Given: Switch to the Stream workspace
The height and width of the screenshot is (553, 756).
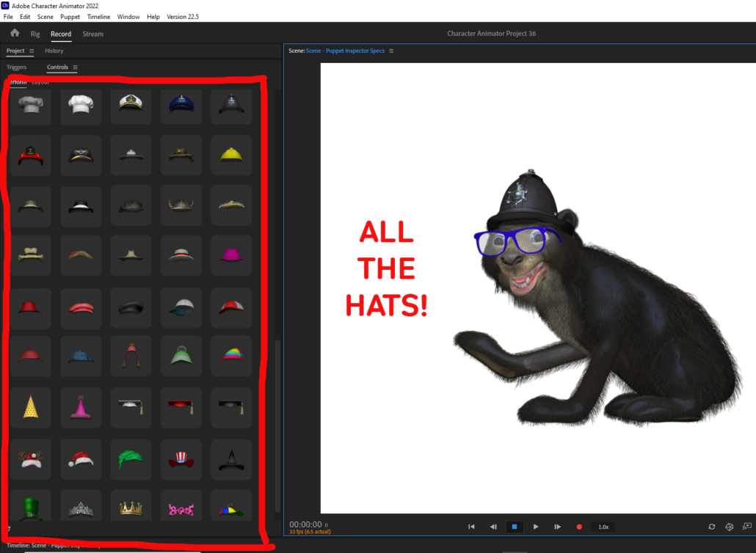Looking at the screenshot, I should click(x=92, y=34).
